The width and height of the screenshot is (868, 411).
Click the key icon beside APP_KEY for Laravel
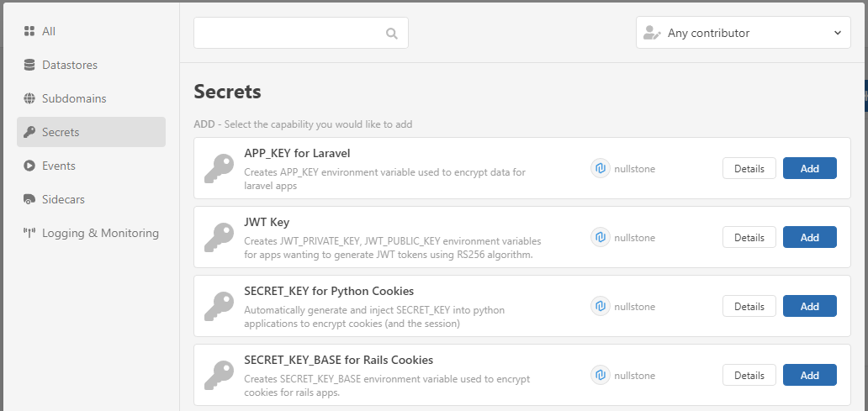coord(220,168)
